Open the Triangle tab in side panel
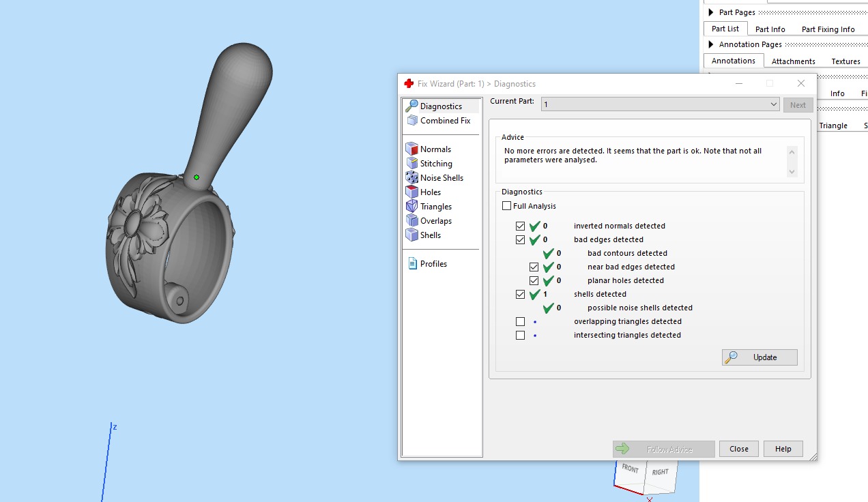This screenshot has height=502, width=868. point(833,125)
